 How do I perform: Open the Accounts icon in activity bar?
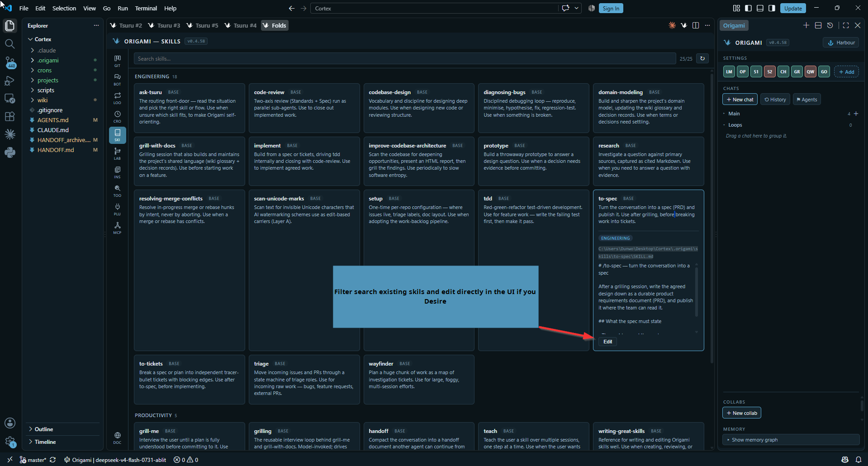[x=10, y=423]
